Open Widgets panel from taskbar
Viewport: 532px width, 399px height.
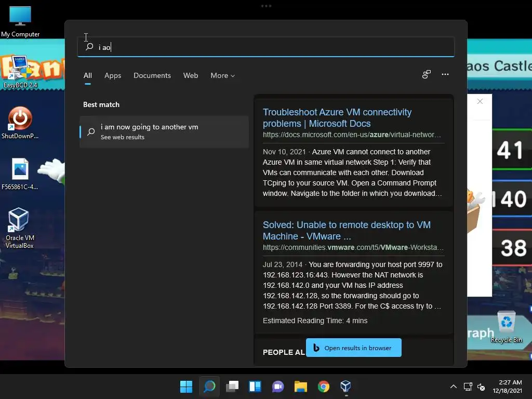pyautogui.click(x=255, y=387)
